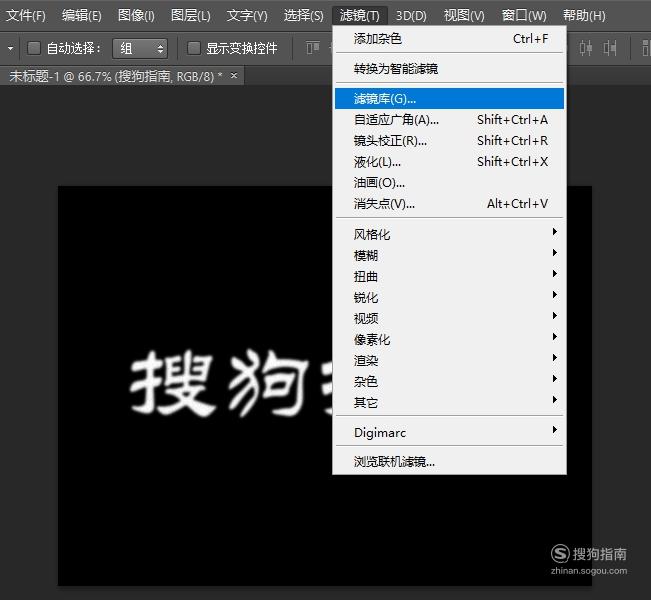Select the 未标题-1 document tab

pos(115,76)
